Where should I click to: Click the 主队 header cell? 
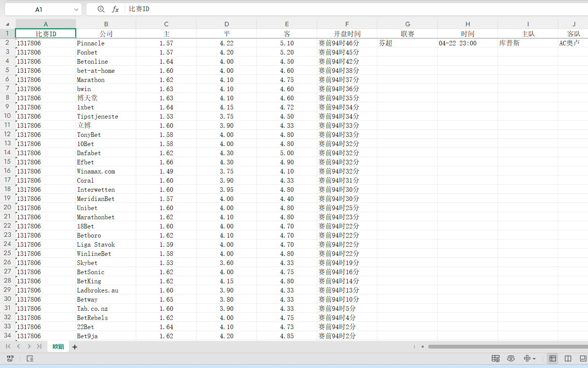coord(528,34)
